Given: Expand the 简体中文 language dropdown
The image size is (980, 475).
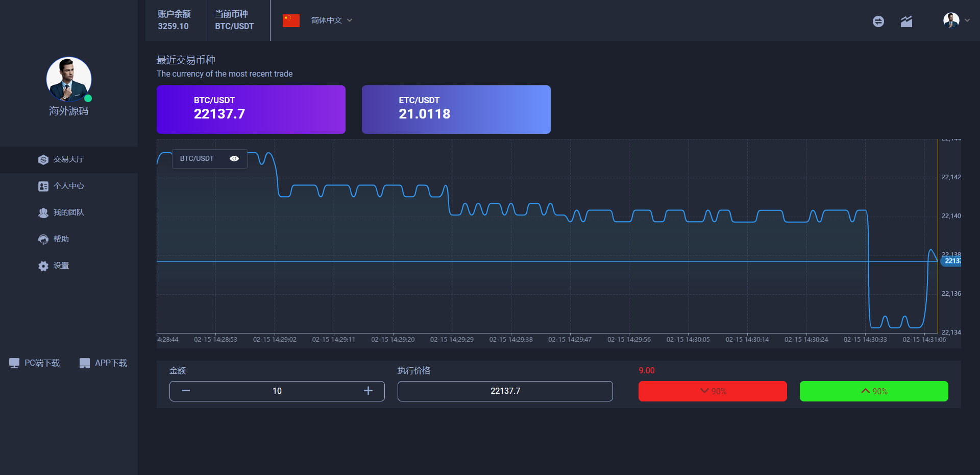Looking at the screenshot, I should (332, 20).
